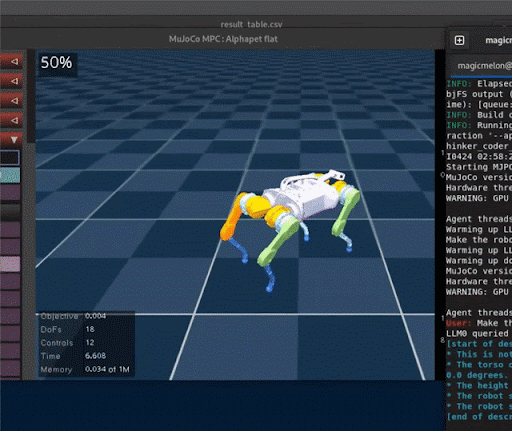Click the Controls value 12
512x431 pixels.
click(90, 342)
